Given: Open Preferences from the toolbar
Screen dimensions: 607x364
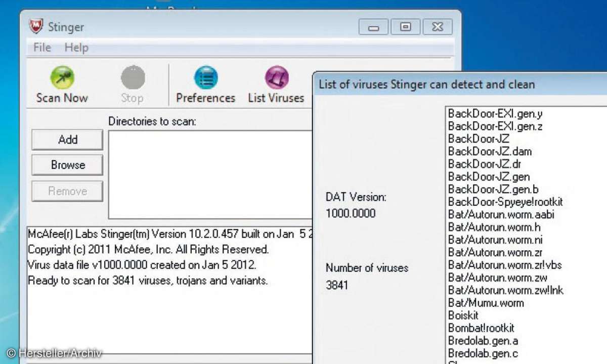Looking at the screenshot, I should tap(205, 84).
